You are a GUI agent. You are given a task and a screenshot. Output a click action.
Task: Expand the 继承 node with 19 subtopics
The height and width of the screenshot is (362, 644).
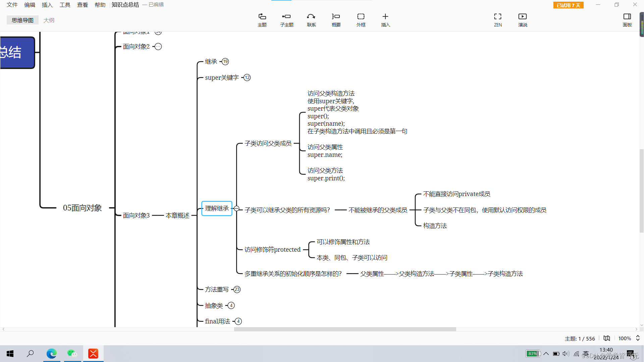pyautogui.click(x=225, y=62)
